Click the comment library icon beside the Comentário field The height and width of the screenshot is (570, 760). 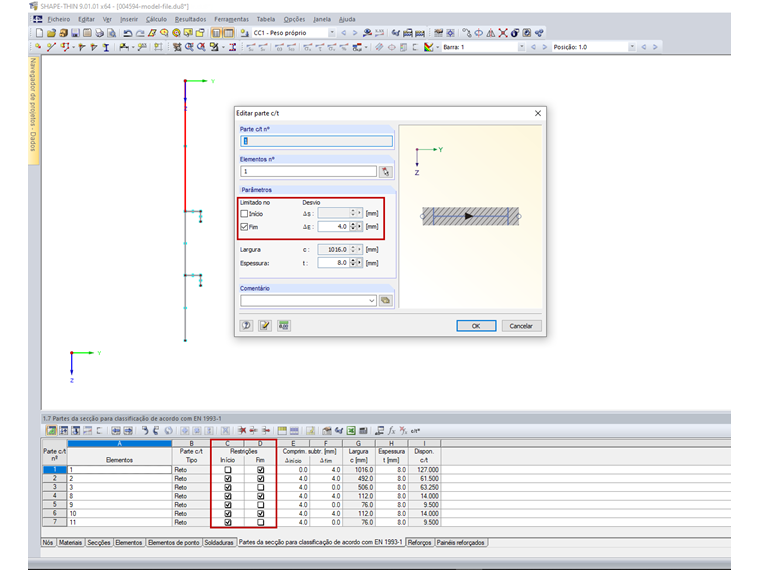386,301
